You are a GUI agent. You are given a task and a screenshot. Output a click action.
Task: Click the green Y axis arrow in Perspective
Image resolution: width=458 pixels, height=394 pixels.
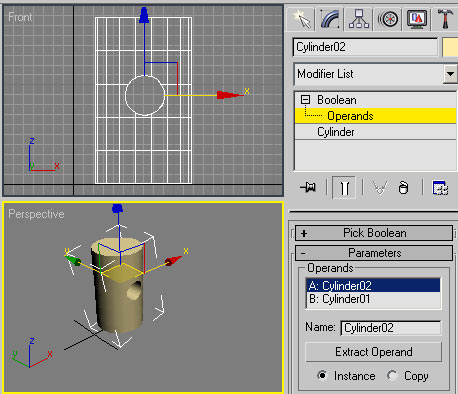coord(73,260)
